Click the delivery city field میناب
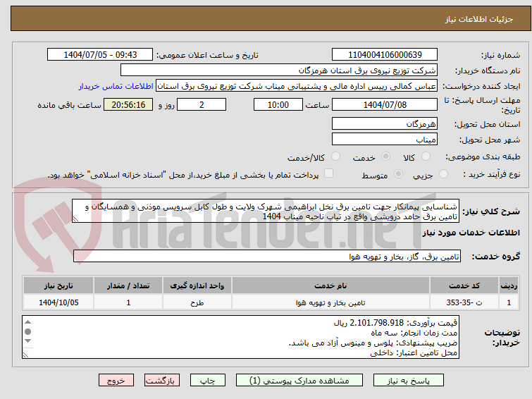The width and height of the screenshot is (532, 399). 385,139
